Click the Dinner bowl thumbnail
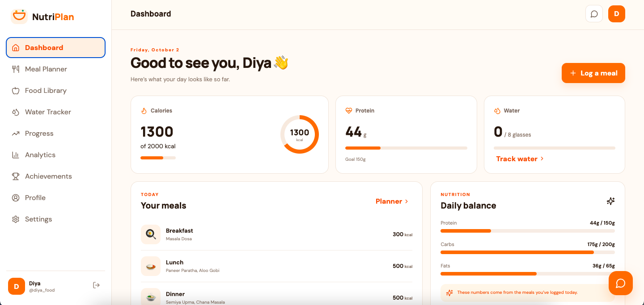Viewport: 644px width, 305px height. (151, 297)
